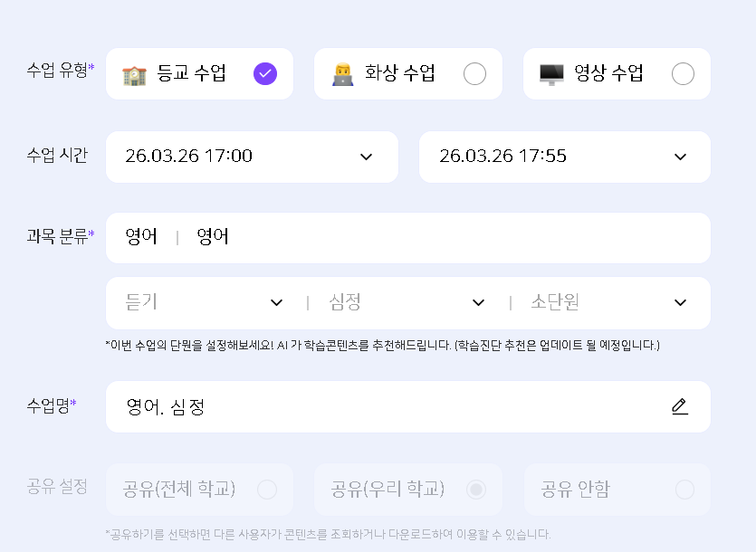756x552 pixels.
Task: Click the school building icon for 등교 수업
Action: point(134,74)
